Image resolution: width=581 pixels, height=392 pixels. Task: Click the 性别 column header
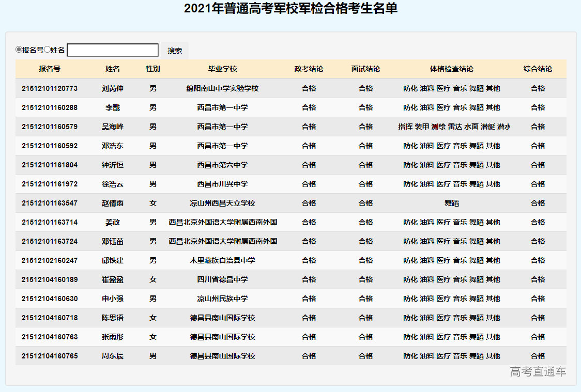click(x=152, y=69)
